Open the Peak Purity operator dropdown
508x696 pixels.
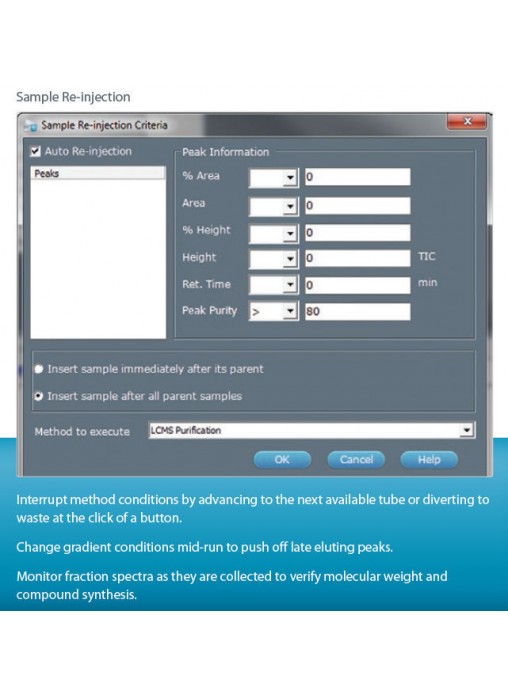[x=274, y=311]
